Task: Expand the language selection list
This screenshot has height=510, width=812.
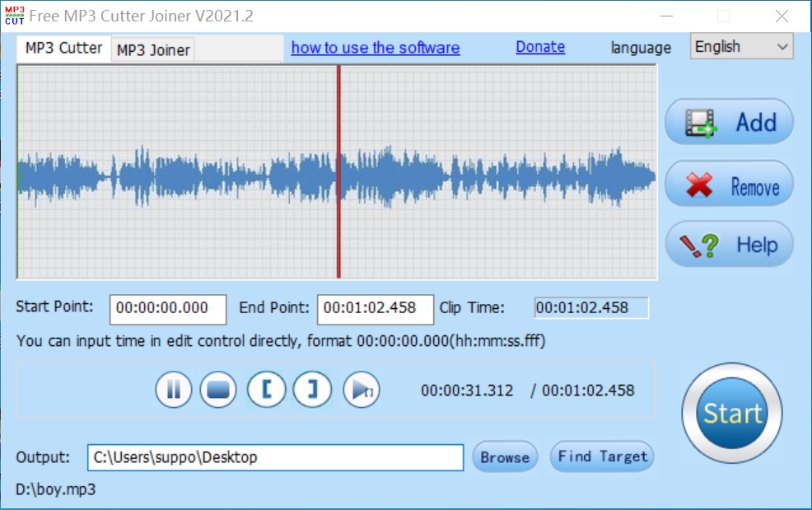Action: [x=783, y=46]
